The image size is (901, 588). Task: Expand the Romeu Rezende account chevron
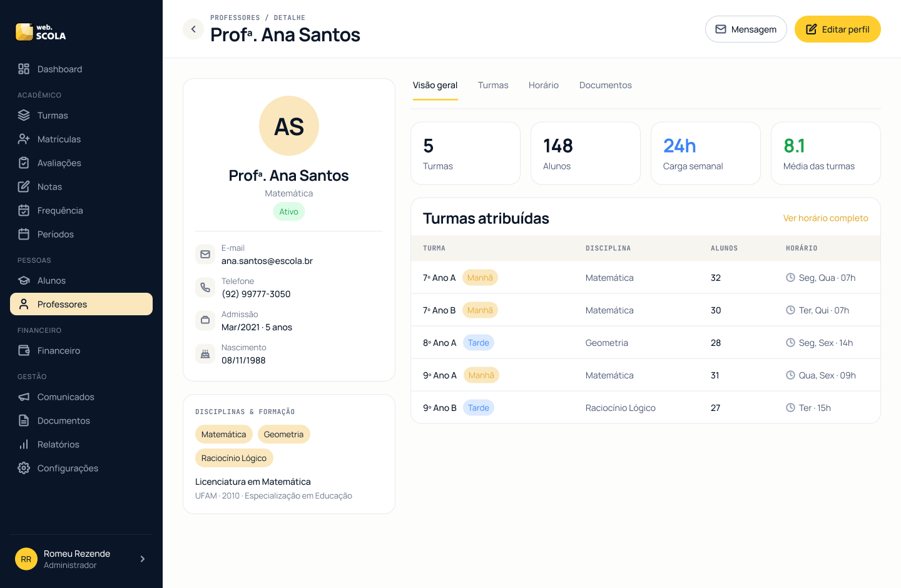(x=143, y=559)
